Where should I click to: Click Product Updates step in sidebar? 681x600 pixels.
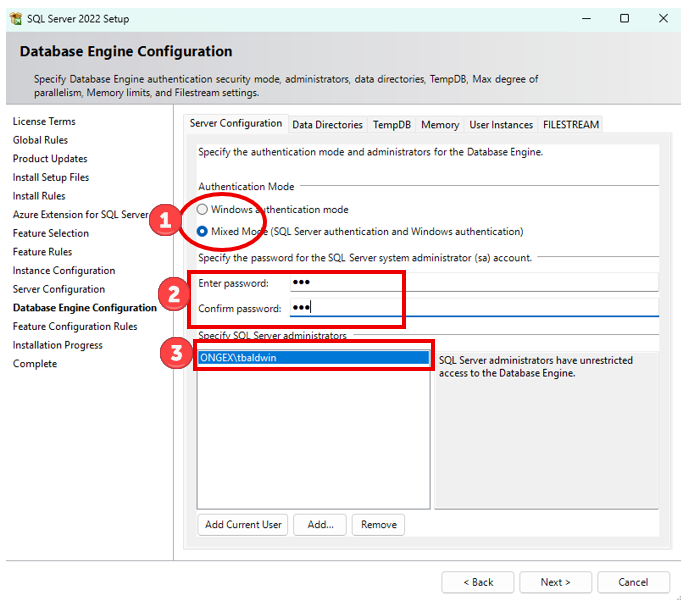pyautogui.click(x=50, y=159)
